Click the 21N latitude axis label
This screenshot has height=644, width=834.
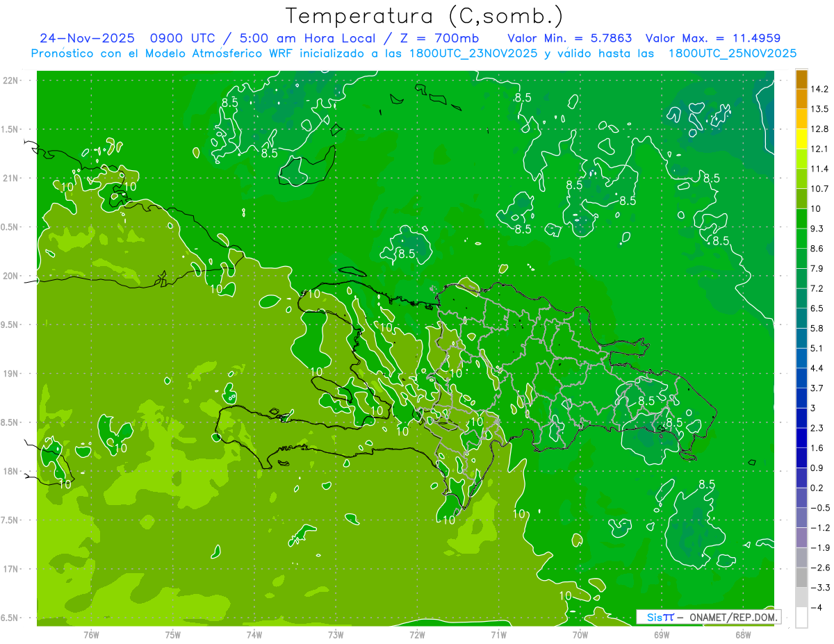point(10,179)
